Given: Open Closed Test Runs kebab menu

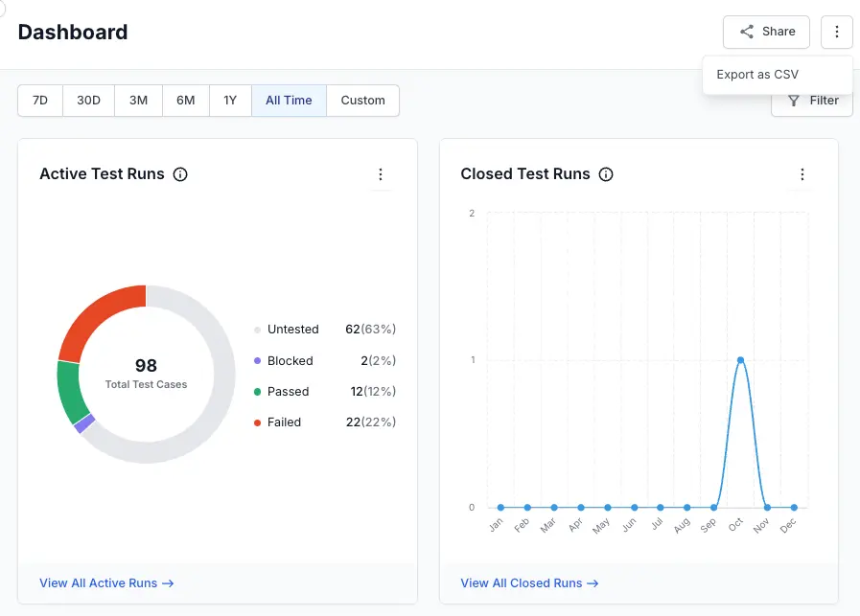Looking at the screenshot, I should [x=802, y=174].
